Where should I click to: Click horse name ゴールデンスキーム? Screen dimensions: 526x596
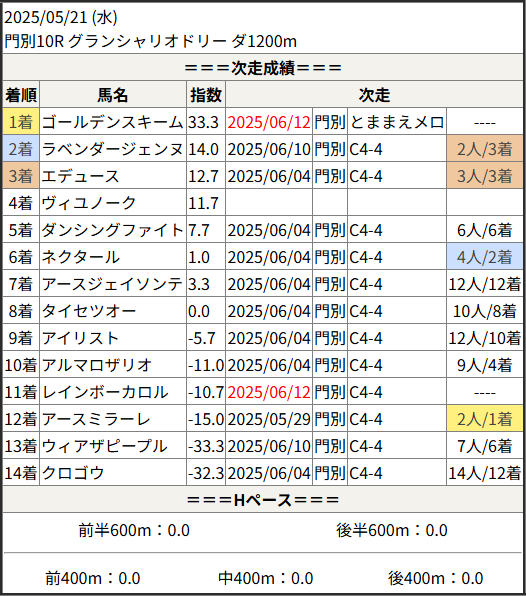(113, 122)
